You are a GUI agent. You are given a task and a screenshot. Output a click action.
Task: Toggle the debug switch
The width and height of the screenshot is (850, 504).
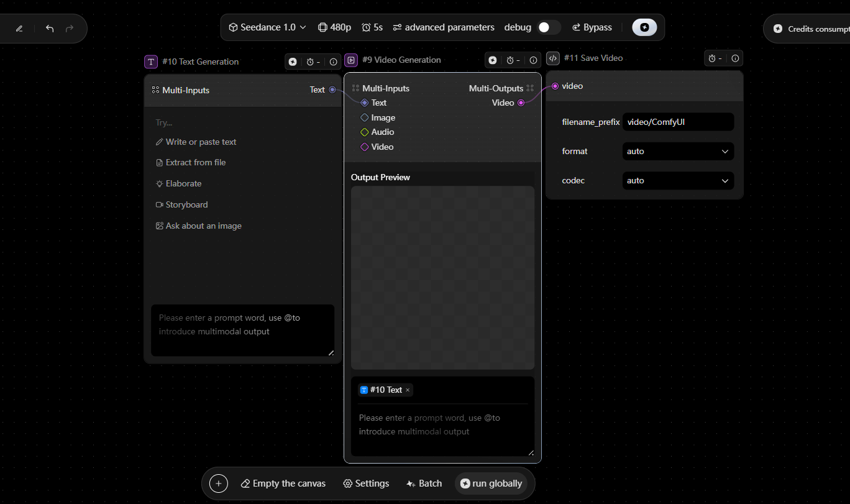(x=549, y=27)
